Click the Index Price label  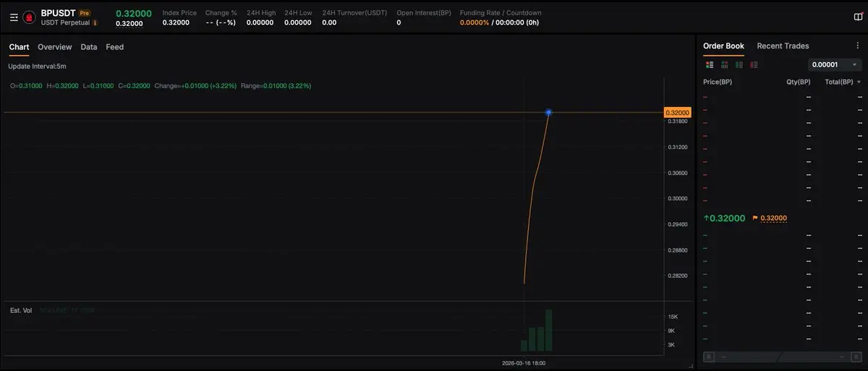[x=179, y=13]
